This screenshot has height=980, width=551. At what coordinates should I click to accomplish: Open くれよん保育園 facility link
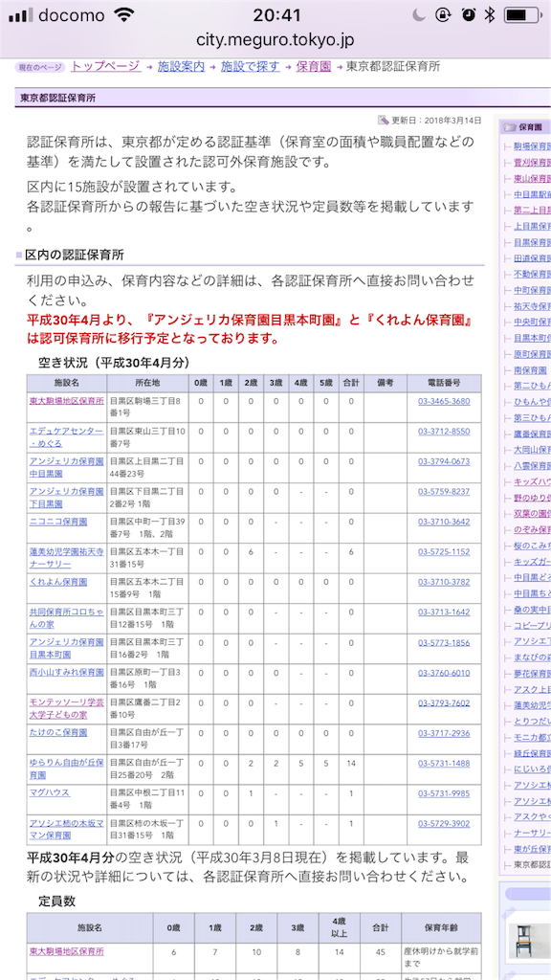pos(58,581)
